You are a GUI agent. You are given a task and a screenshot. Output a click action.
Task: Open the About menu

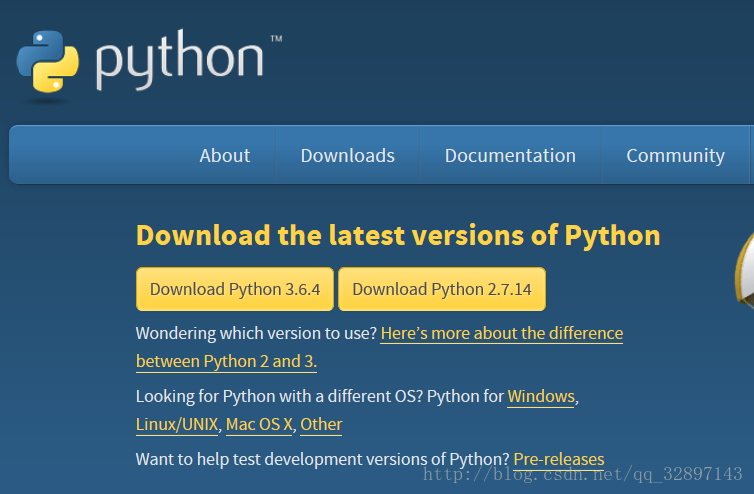[x=225, y=155]
